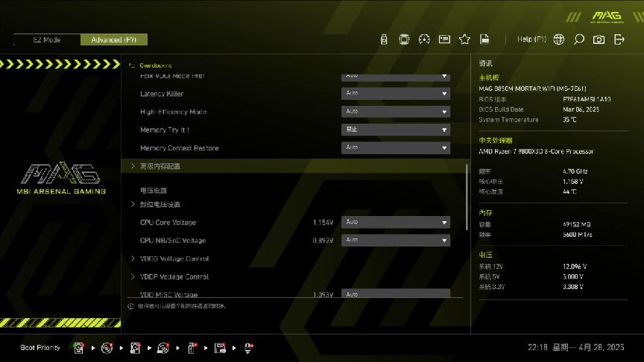Click the 电压设置 section heading
The height and width of the screenshot is (362, 644).
coord(154,191)
